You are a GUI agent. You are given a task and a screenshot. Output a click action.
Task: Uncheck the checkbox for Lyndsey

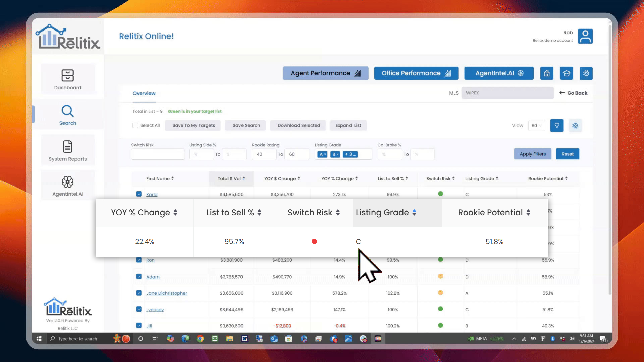click(x=139, y=309)
